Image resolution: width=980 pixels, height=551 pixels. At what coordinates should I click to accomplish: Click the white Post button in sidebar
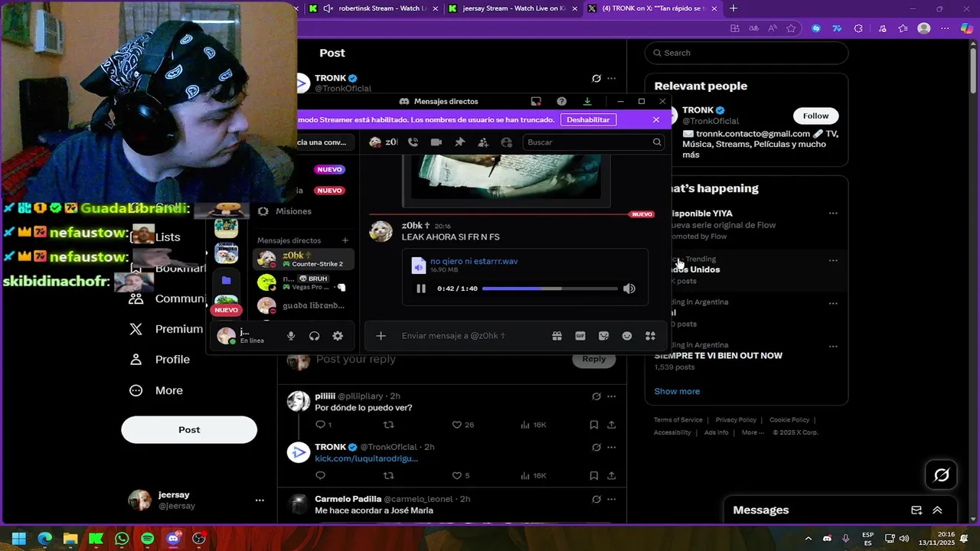189,429
